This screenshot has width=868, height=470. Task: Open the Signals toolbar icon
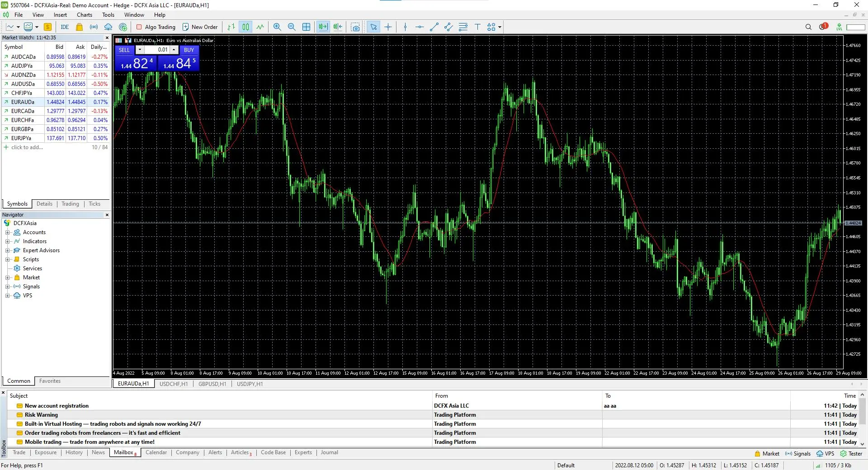[x=94, y=27]
